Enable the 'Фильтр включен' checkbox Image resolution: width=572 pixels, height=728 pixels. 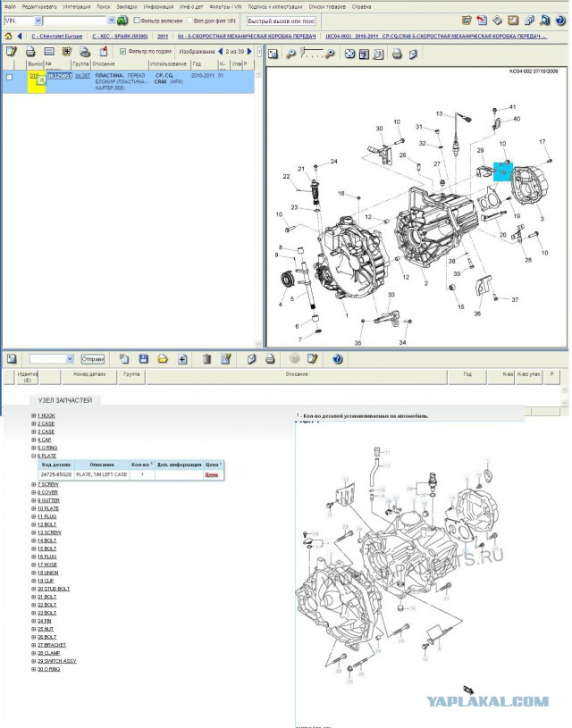click(x=137, y=21)
